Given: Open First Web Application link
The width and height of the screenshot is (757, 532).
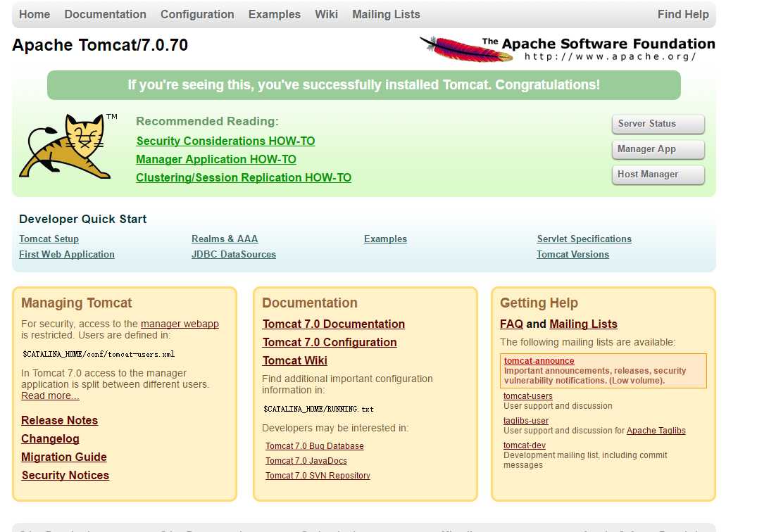Looking at the screenshot, I should click(x=67, y=254).
